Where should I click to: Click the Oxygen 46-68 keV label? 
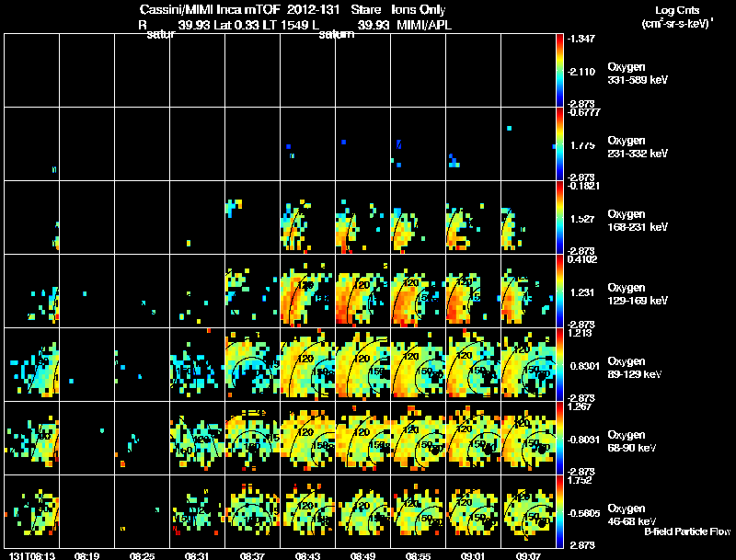632,515
